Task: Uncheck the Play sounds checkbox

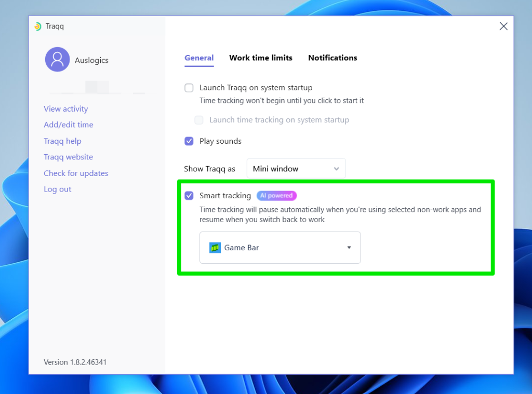Action: point(189,141)
